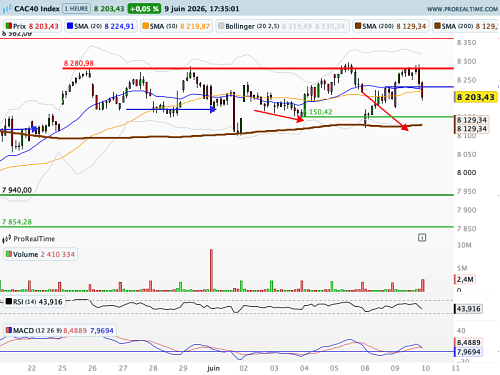Click the 7 940,00 horizontal line label
The width and height of the screenshot is (500, 375).
pyautogui.click(x=17, y=190)
